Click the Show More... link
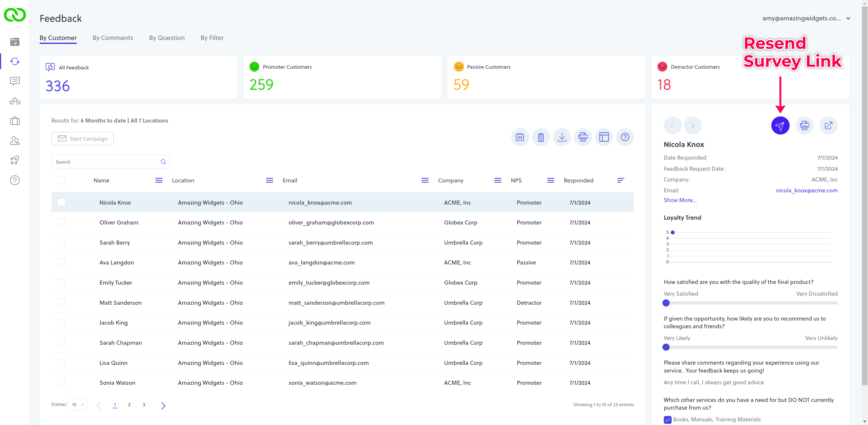 click(x=680, y=200)
